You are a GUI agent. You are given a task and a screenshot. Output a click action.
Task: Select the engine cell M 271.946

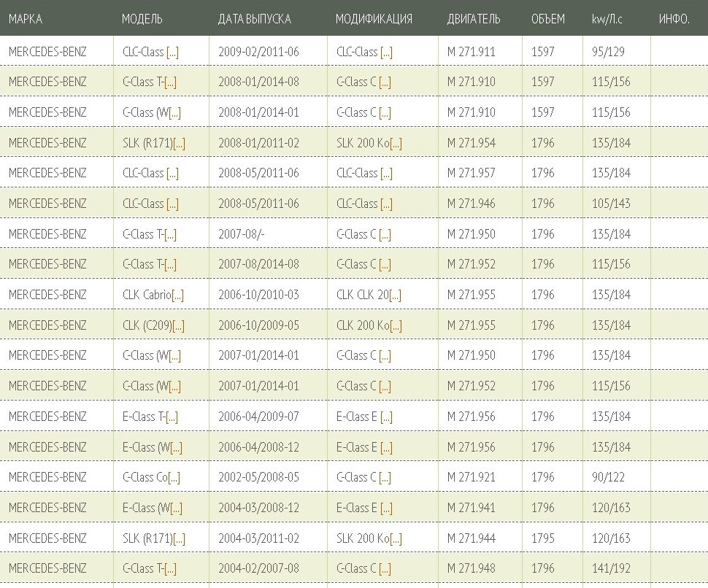click(x=471, y=204)
